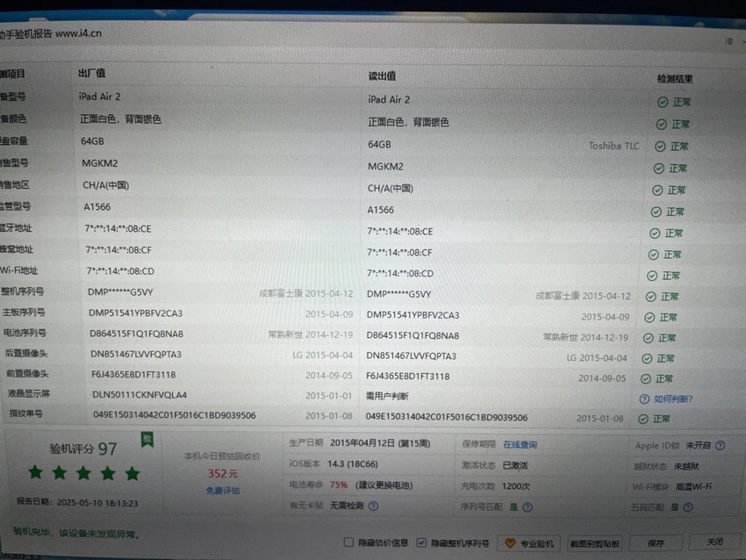The width and height of the screenshot is (746, 560).
Task: Click check icon in the Toshiba TLC row
Action: [x=660, y=147]
